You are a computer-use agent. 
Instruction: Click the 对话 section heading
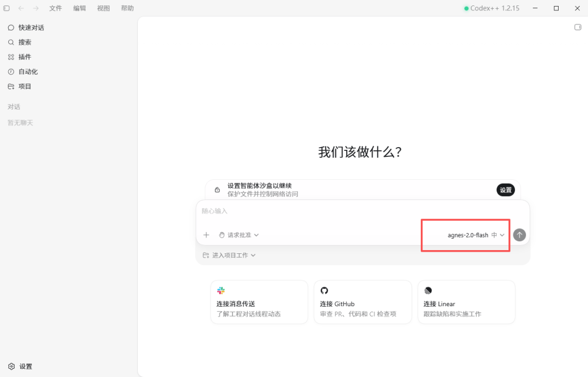pyautogui.click(x=14, y=107)
